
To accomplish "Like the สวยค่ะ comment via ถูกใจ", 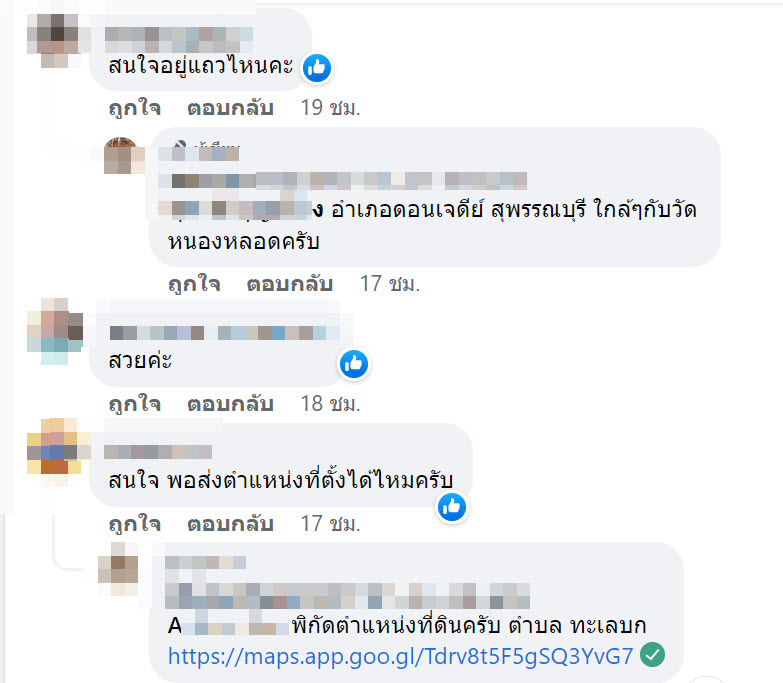I will pyautogui.click(x=135, y=404).
